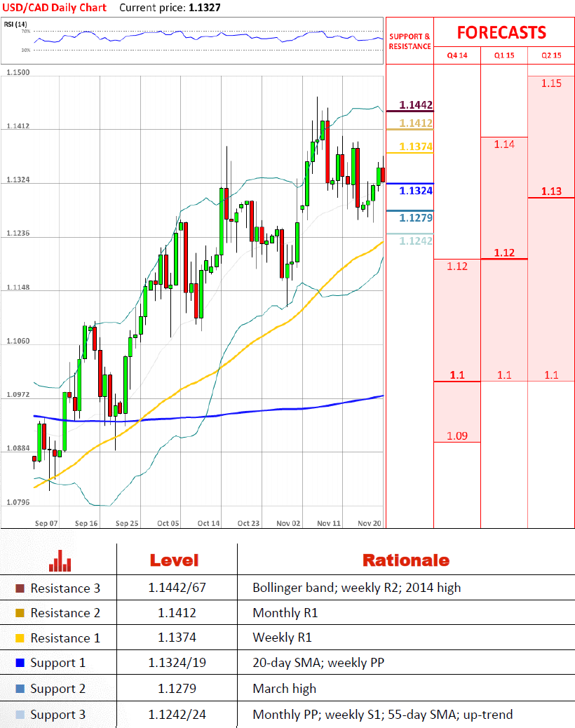Click the Resistance 2 row label
This screenshot has height=728, width=575.
(x=65, y=613)
